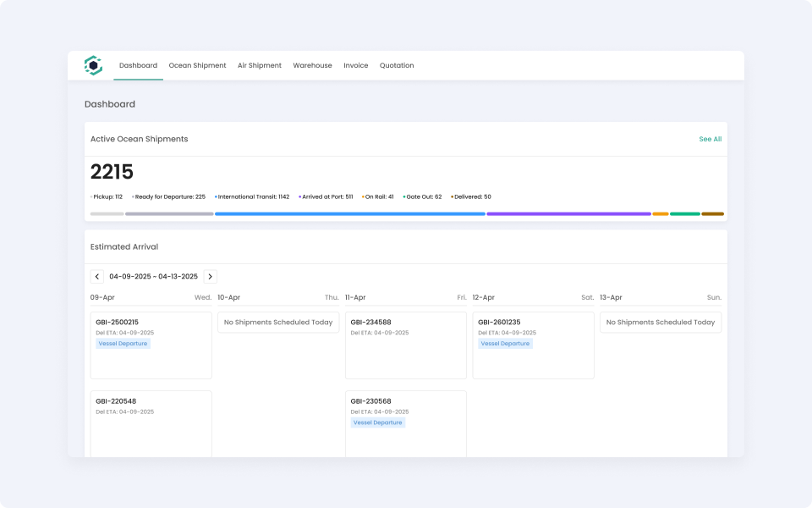Image resolution: width=812 pixels, height=508 pixels.
Task: Go to previous date range arrow
Action: pos(96,276)
